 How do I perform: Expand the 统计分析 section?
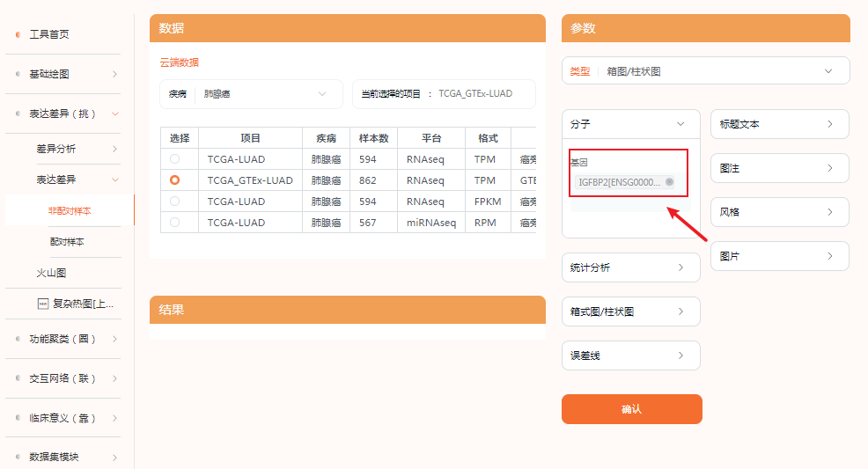pyautogui.click(x=630, y=267)
